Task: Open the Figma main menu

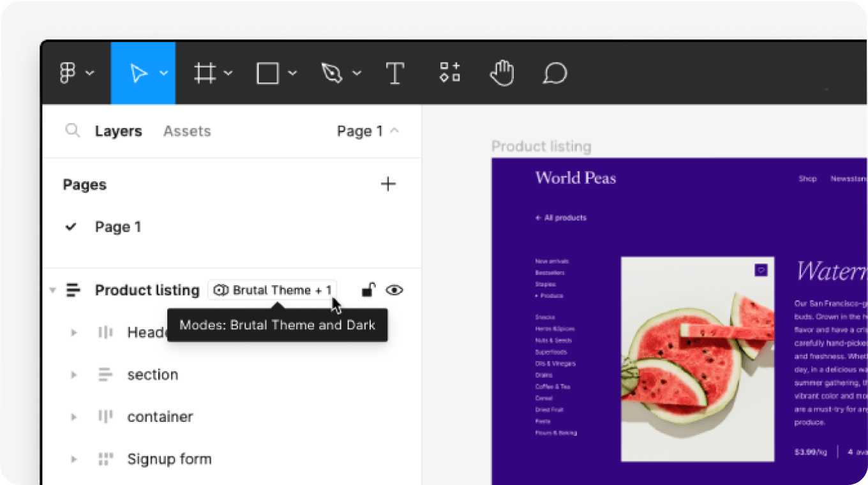Action: coord(67,73)
